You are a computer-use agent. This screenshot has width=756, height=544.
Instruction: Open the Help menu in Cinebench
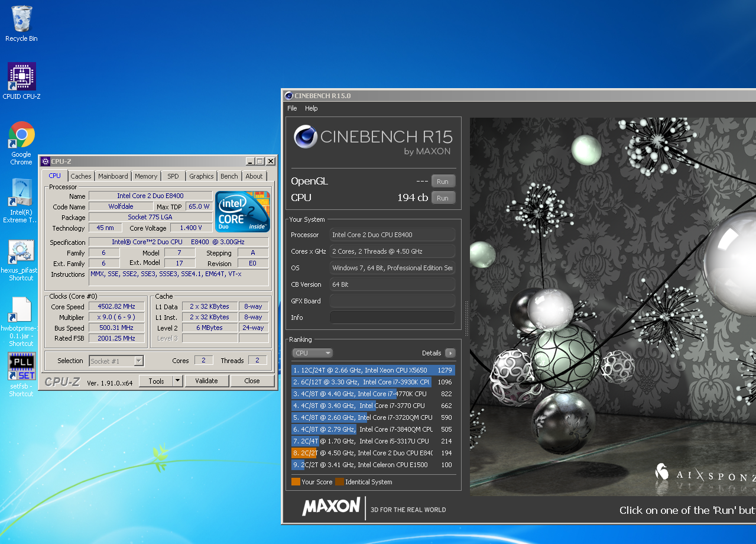(312, 108)
